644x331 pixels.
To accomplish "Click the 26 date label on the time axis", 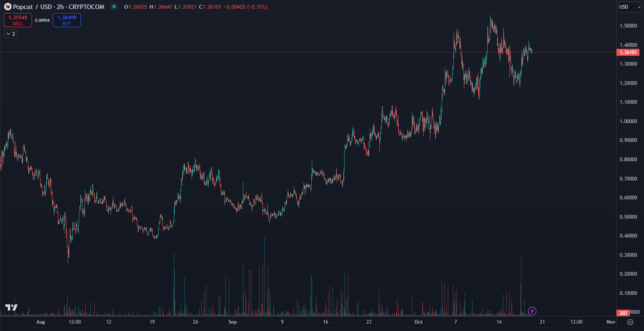I will click(195, 322).
